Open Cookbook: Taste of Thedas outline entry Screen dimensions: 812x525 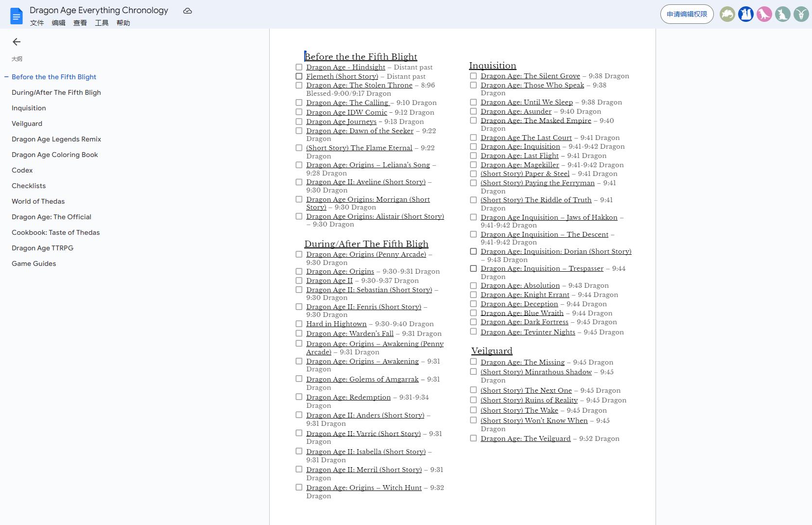(x=56, y=232)
